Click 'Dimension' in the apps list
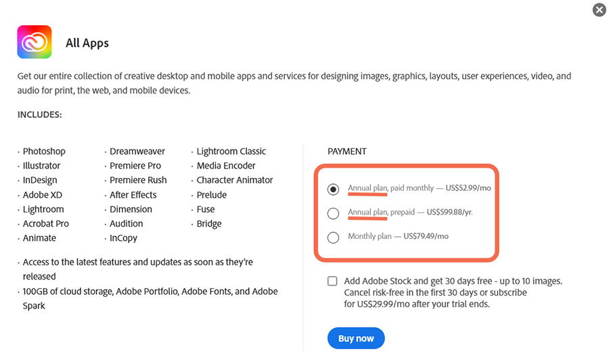This screenshot has width=609, height=364. (x=131, y=209)
